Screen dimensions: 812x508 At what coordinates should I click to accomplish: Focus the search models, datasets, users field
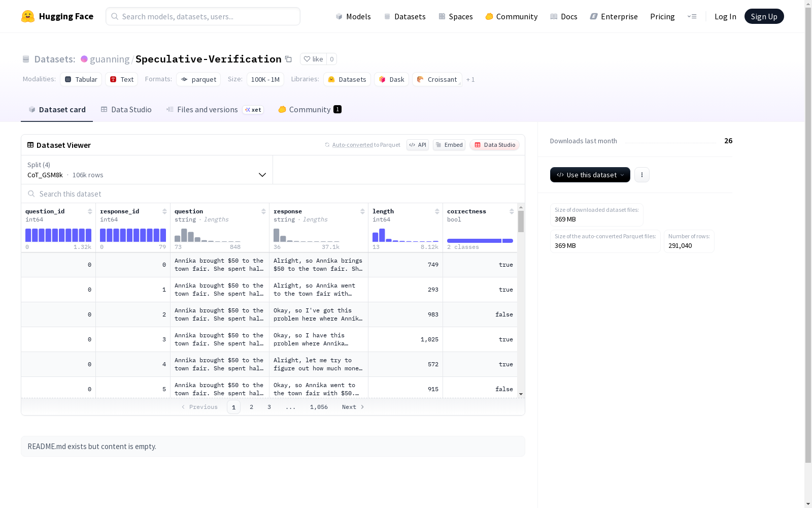click(203, 16)
